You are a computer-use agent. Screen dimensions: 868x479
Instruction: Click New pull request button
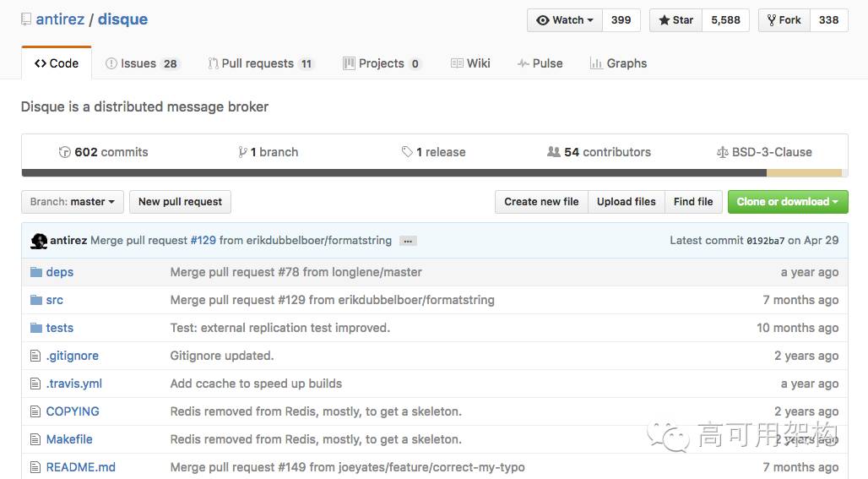coord(180,202)
